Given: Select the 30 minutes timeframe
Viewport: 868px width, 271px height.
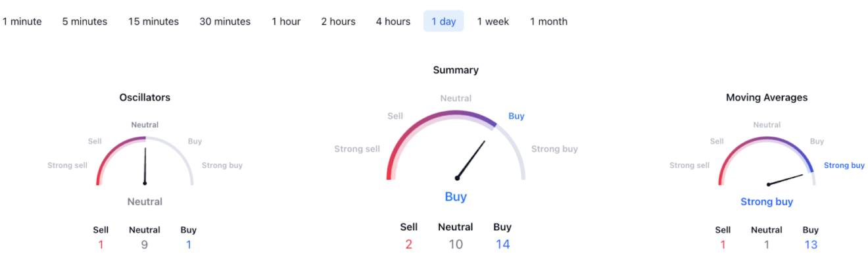Looking at the screenshot, I should (225, 21).
